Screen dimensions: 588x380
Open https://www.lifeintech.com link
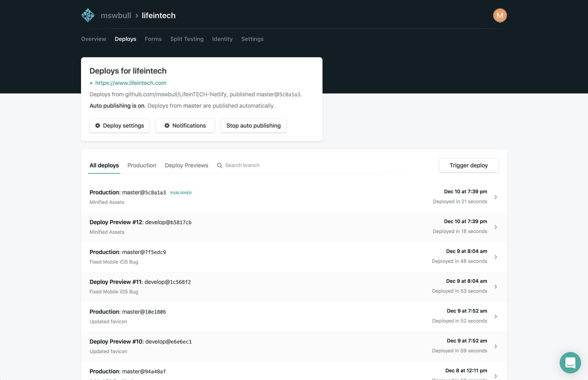[x=131, y=83]
